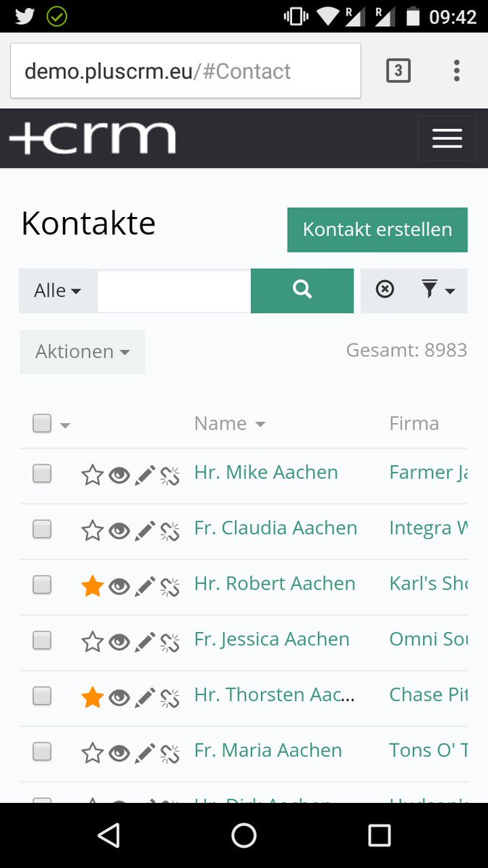
Task: Star the Fr. Maria Aachen contact
Action: (93, 753)
